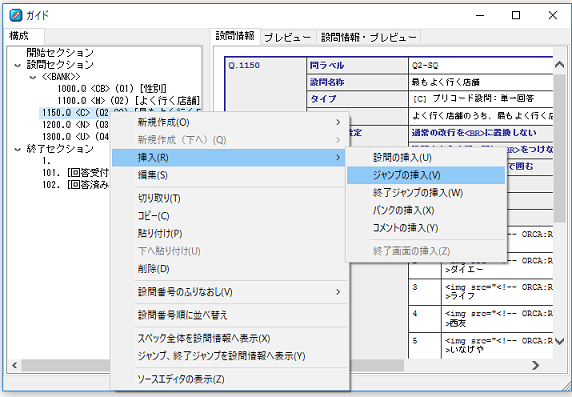Open ソースエディタの表示(Z) from menu

(230, 379)
